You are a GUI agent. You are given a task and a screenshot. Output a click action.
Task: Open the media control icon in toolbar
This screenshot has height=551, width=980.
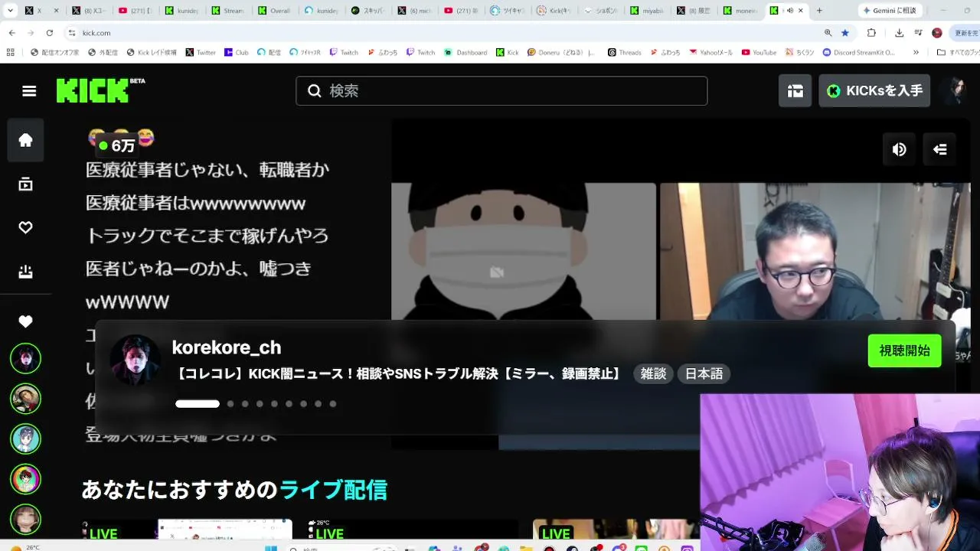coord(918,33)
